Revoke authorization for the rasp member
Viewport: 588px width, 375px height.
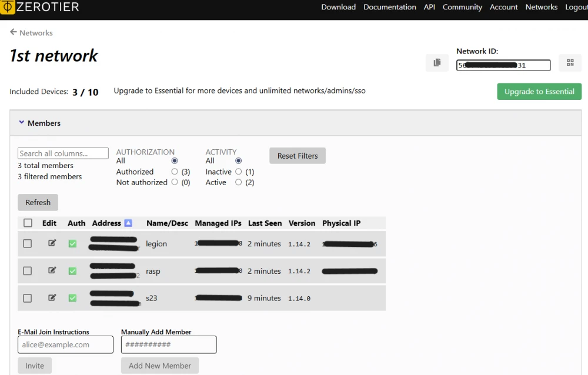coord(72,270)
